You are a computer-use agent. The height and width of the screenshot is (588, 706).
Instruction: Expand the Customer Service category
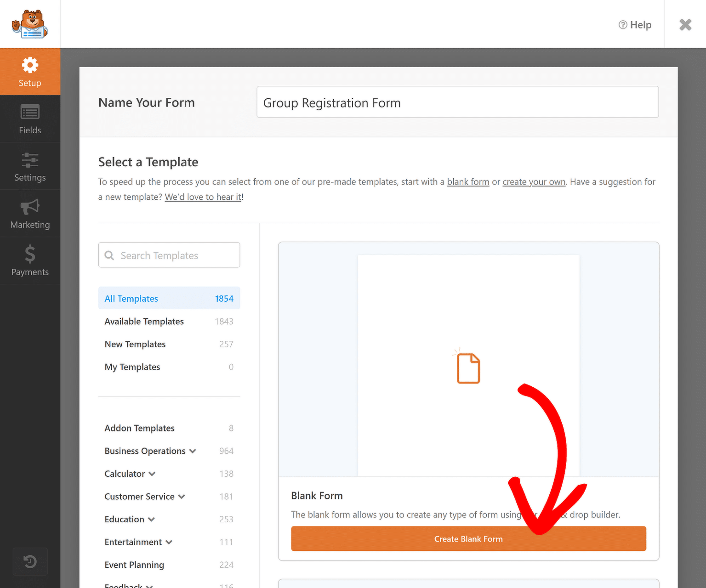pyautogui.click(x=182, y=497)
